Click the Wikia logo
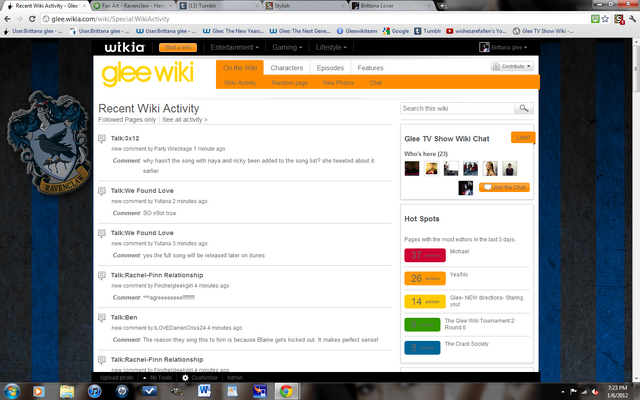 click(124, 47)
